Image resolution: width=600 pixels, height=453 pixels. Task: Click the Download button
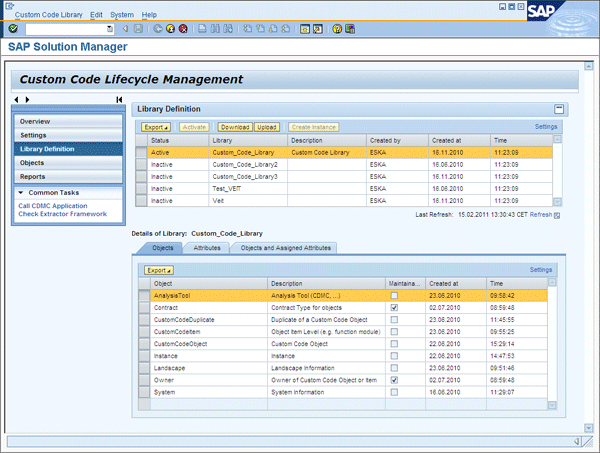coord(235,127)
